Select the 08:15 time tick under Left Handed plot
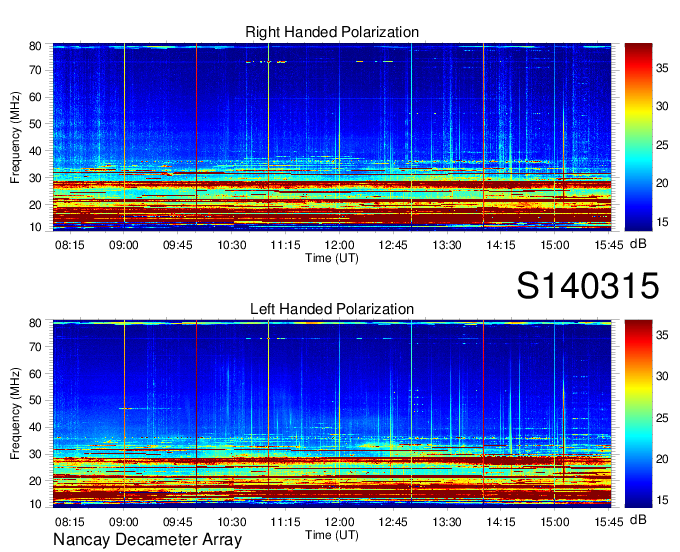Image resolution: width=680 pixels, height=552 pixels. tap(69, 522)
